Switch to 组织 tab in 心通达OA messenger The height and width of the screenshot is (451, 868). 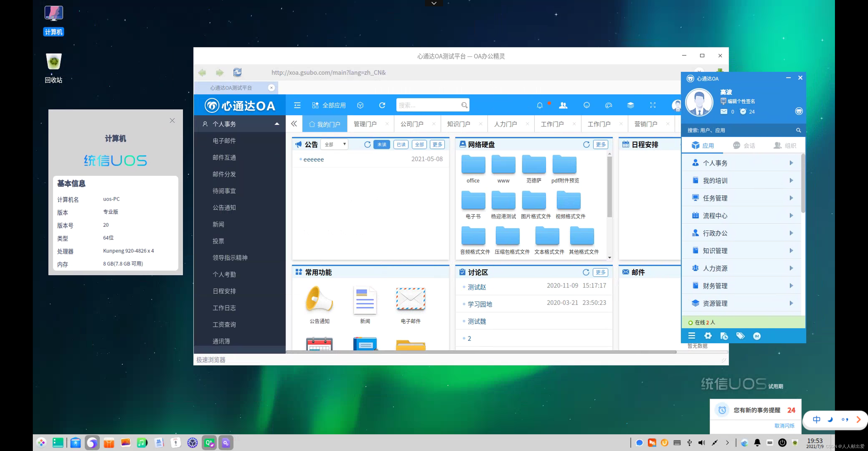tap(785, 146)
